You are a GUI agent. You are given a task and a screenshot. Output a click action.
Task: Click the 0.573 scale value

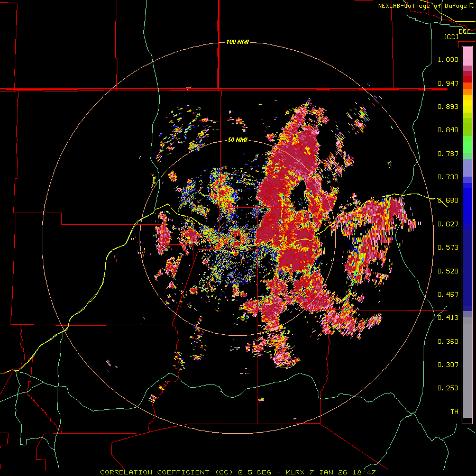[x=448, y=248]
